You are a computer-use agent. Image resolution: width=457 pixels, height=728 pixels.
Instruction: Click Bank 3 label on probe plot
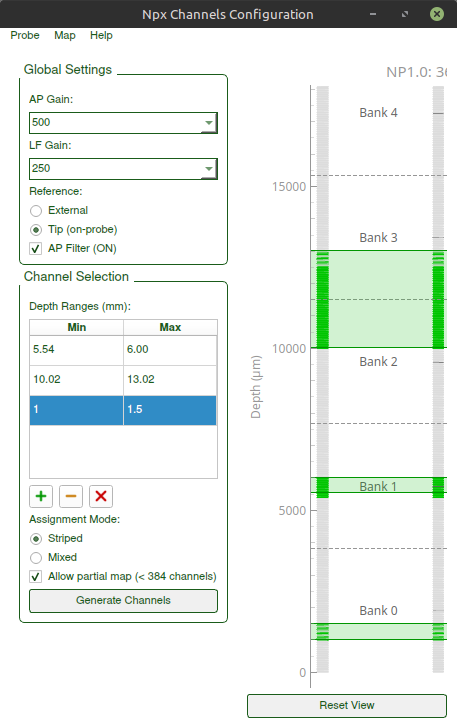378,238
